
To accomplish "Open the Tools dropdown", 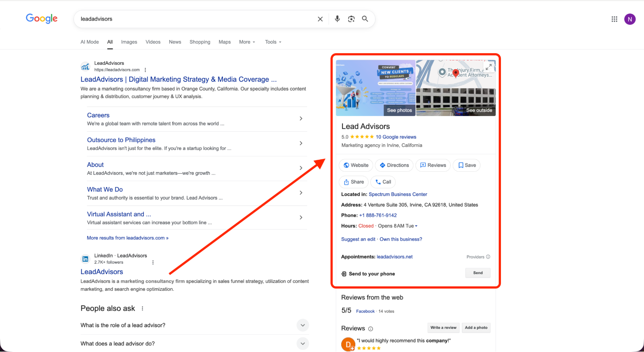I will (x=272, y=42).
